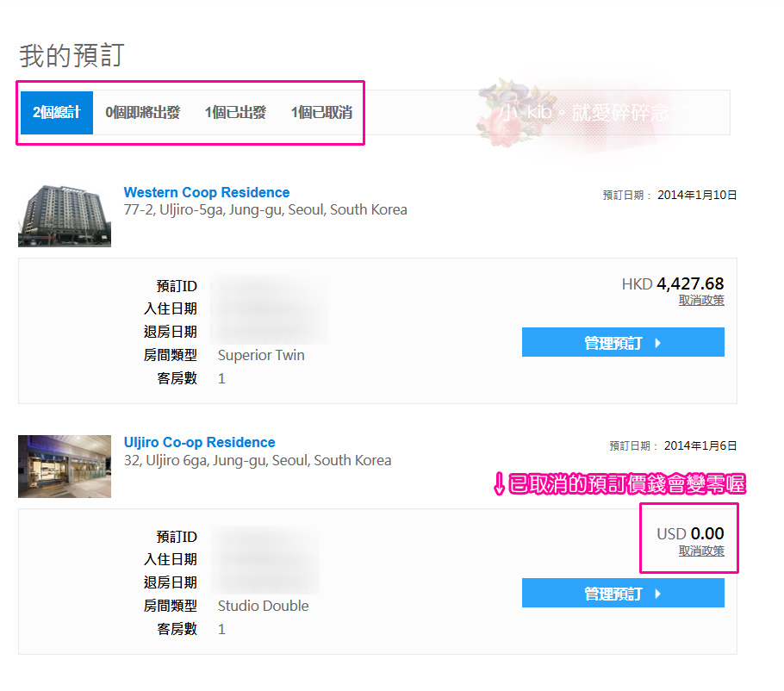This screenshot has width=784, height=691.
Task: Click the USD 0.00 price
Action: click(690, 533)
